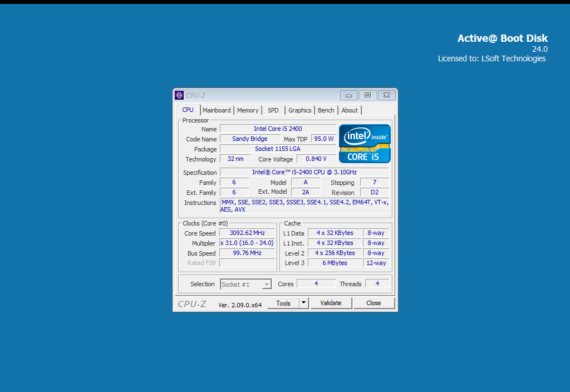
Task: Click the Specification field i5-2400 CPU @ 3.10GHz
Action: point(304,172)
